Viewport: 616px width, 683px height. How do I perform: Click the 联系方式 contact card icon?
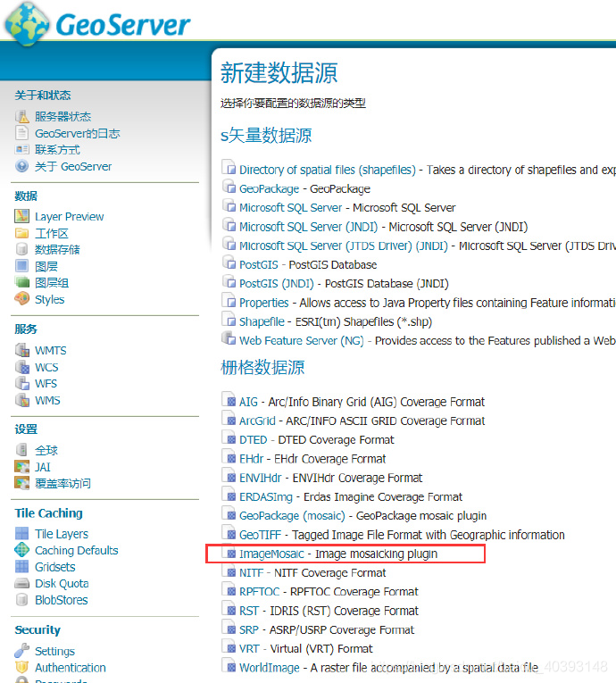pos(21,149)
